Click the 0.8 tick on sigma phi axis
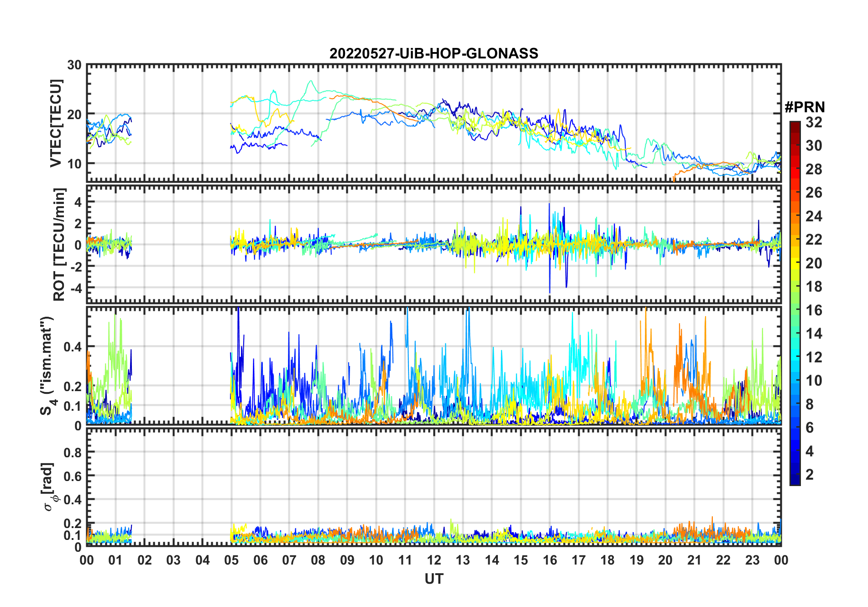 [x=73, y=452]
